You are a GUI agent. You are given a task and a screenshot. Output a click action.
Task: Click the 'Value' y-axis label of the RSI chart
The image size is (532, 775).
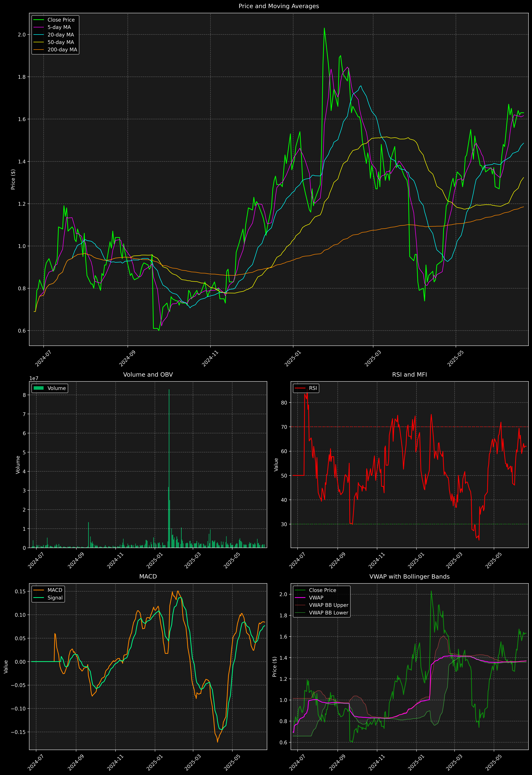(x=276, y=464)
